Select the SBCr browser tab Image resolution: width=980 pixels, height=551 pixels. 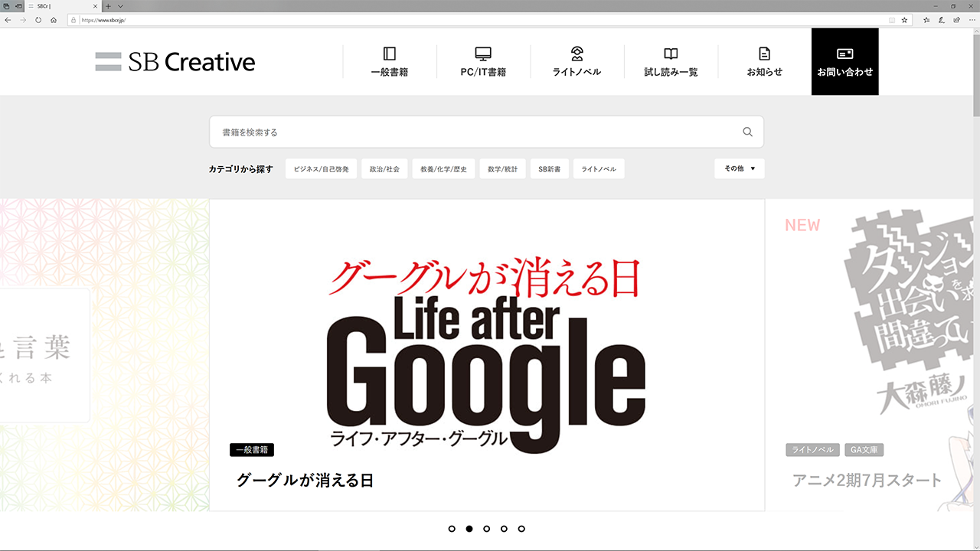[x=64, y=5]
